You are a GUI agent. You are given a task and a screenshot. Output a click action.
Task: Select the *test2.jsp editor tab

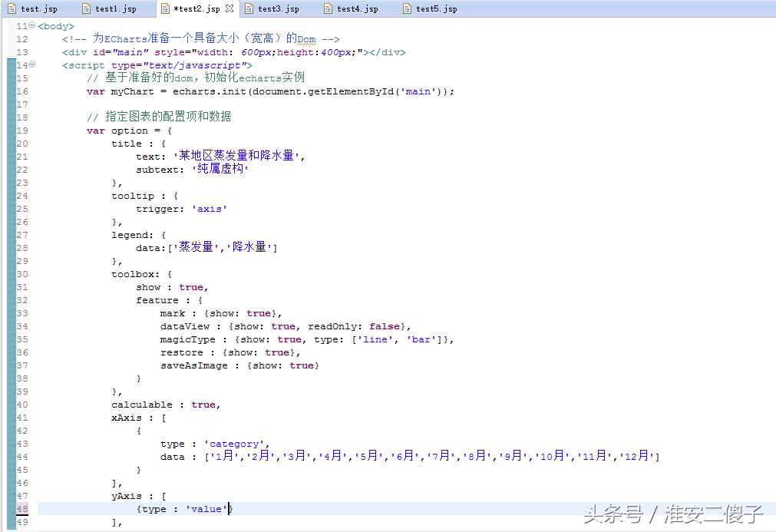197,8
